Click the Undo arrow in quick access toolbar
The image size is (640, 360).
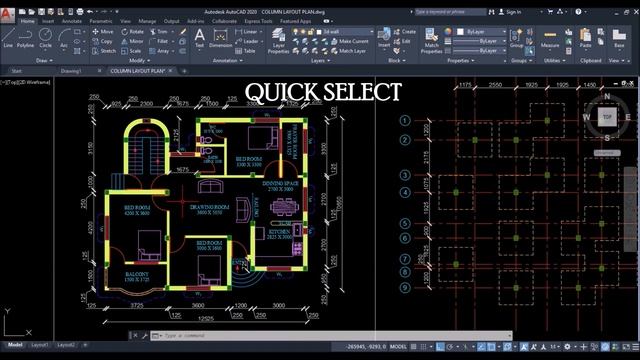90,12
